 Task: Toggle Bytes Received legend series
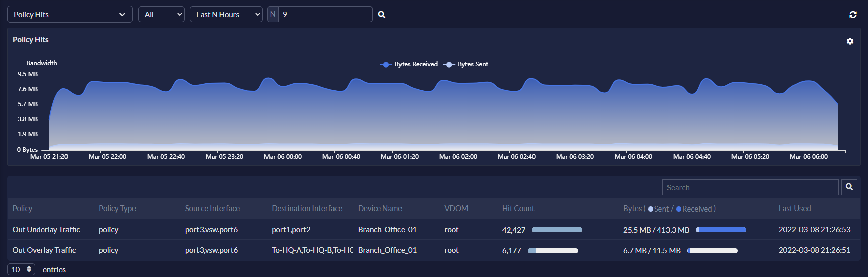(x=409, y=64)
